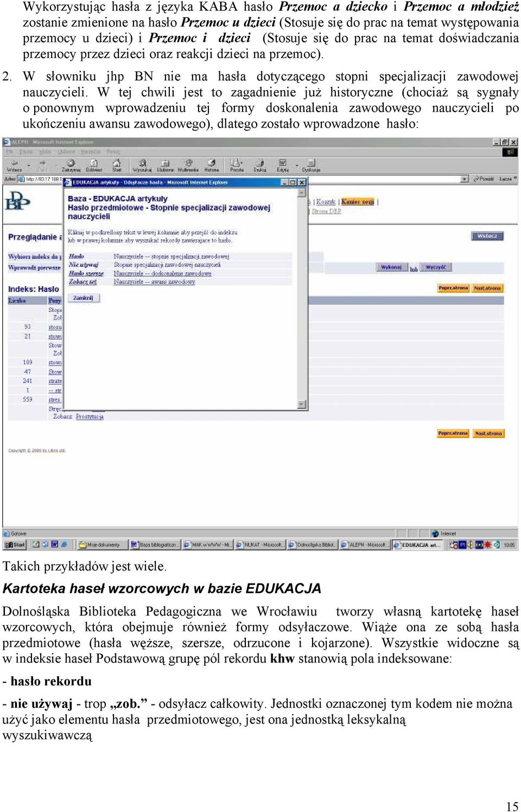Open the Historia history icon in toolbar
This screenshot has height=812, width=521.
pos(212,165)
